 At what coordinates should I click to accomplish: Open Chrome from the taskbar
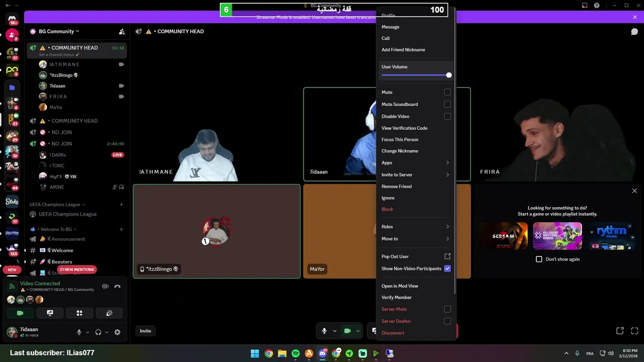(x=269, y=353)
